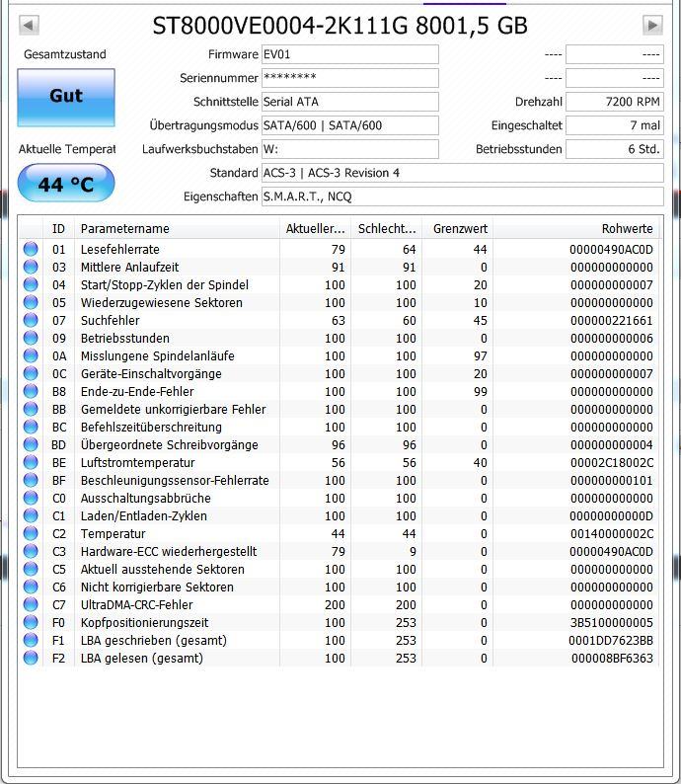Click status icon for Hardware-ECC wiederhergestellt row
The image size is (681, 784).
pos(31,551)
